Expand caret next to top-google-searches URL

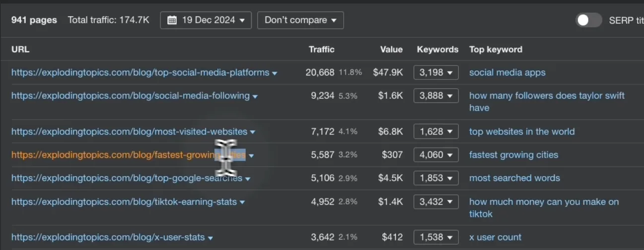(248, 179)
